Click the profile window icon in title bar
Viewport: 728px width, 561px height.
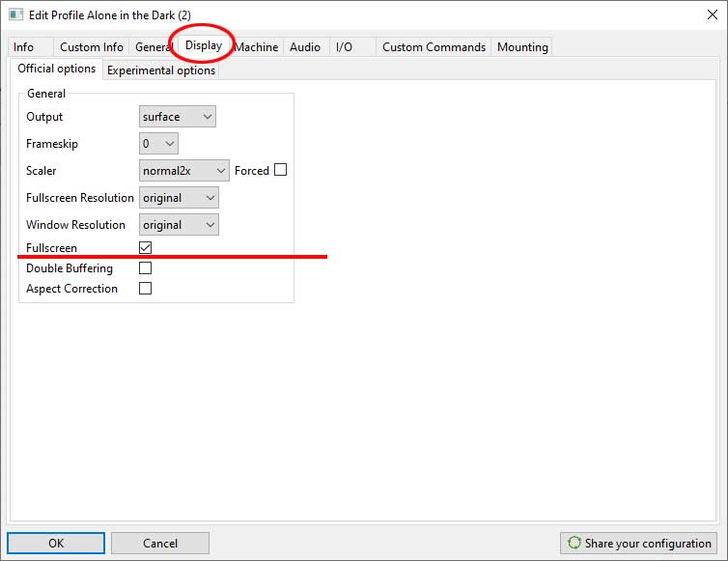coord(15,14)
